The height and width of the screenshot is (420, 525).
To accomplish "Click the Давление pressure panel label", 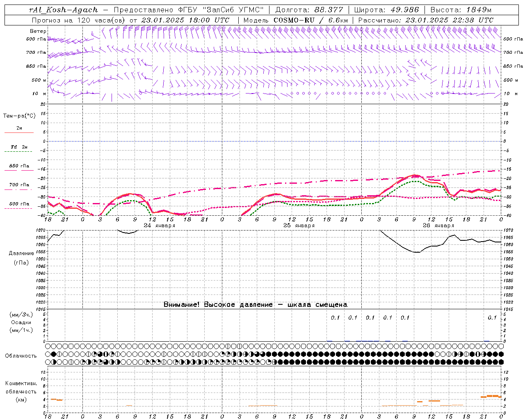I will [x=21, y=253].
